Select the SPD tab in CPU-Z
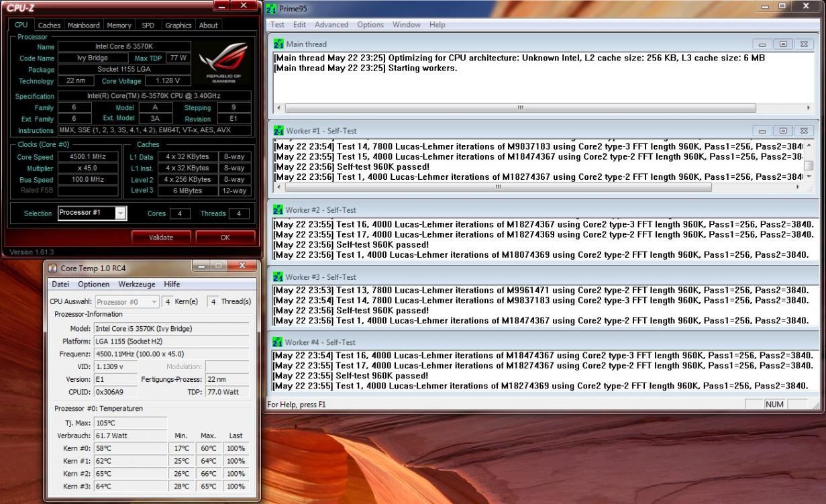The image size is (826, 504). (x=148, y=26)
